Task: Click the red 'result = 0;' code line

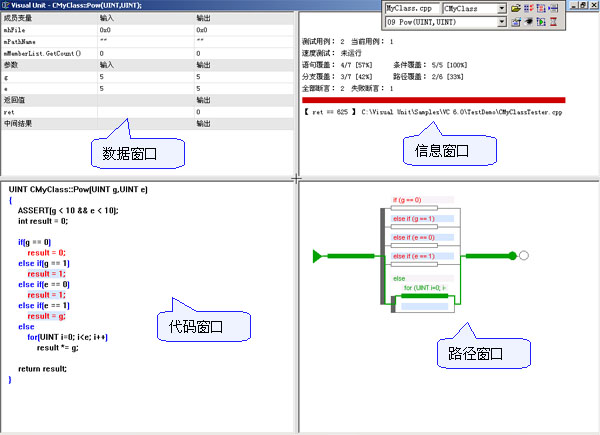Action: click(x=46, y=253)
